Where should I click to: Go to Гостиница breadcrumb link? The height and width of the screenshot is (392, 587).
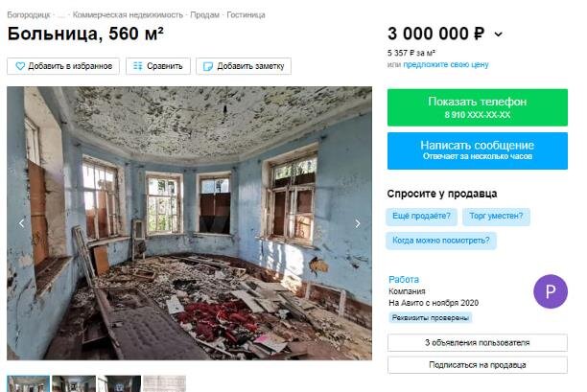coord(246,15)
